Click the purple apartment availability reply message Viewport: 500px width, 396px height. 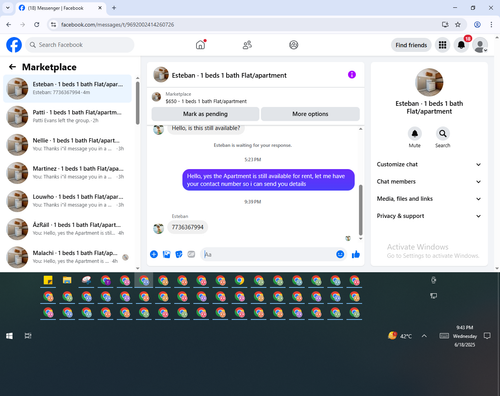point(268,180)
